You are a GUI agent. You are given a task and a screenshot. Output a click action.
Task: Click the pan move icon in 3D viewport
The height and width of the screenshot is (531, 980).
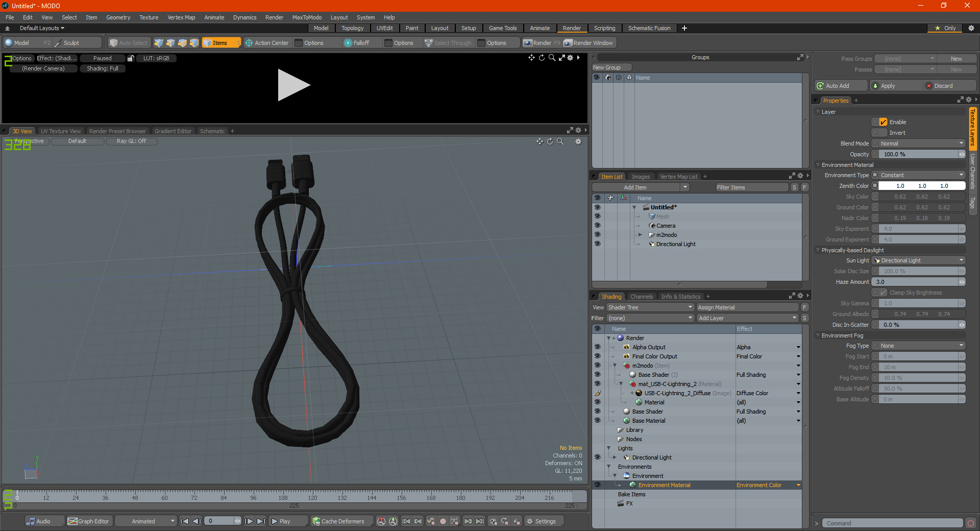click(540, 141)
